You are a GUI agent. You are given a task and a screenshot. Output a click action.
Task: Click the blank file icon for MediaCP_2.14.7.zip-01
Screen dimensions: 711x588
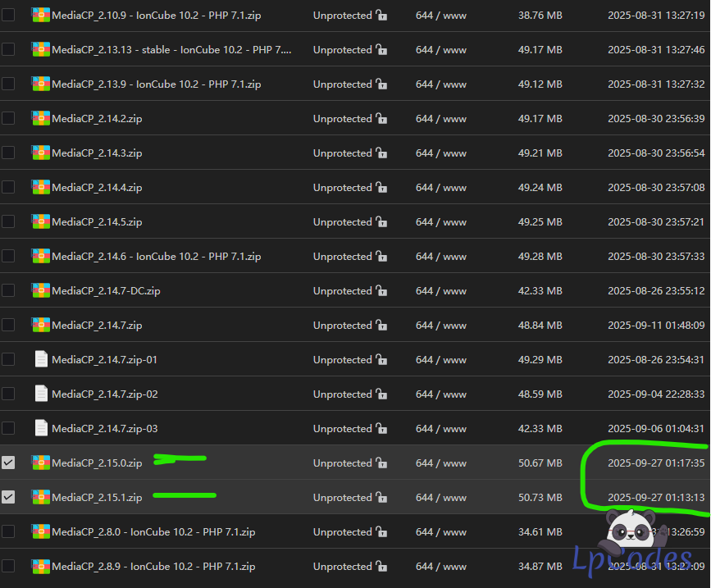tap(41, 359)
